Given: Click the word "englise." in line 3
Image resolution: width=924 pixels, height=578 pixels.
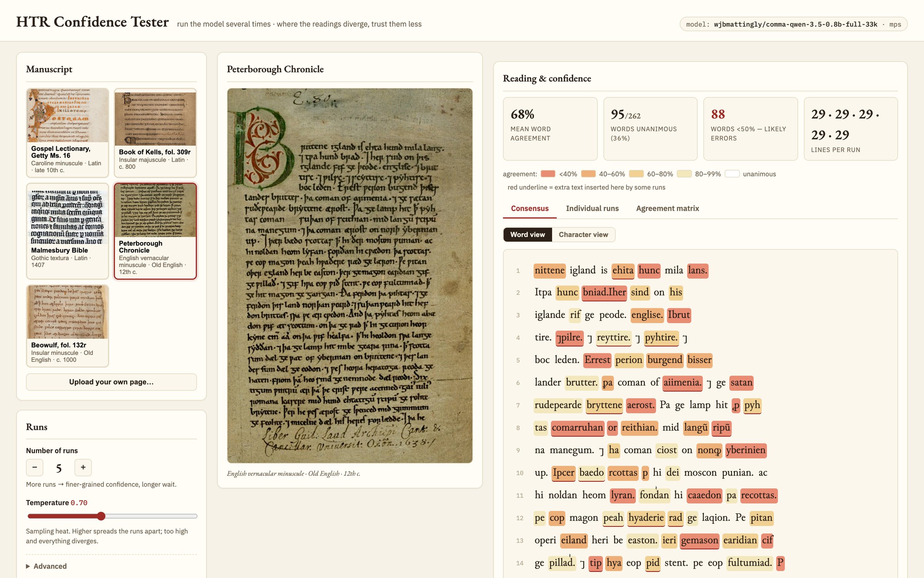Looking at the screenshot, I should (x=647, y=315).
